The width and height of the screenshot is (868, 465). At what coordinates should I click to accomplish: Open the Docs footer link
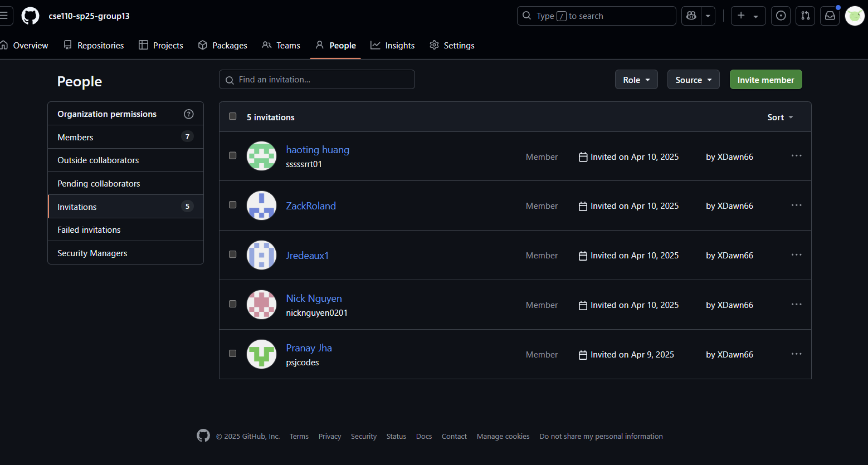pyautogui.click(x=424, y=437)
